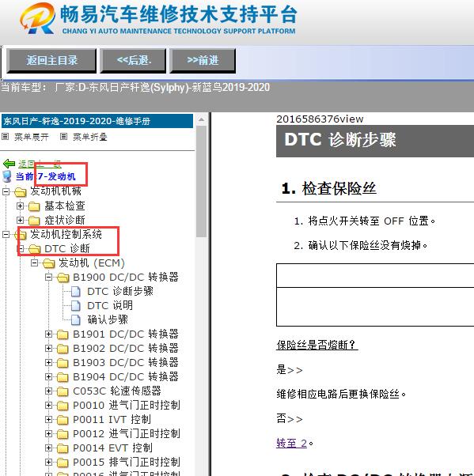Click the DTC 诊断步骤 page icon
The width and height of the screenshot is (474, 476).
coord(76,292)
